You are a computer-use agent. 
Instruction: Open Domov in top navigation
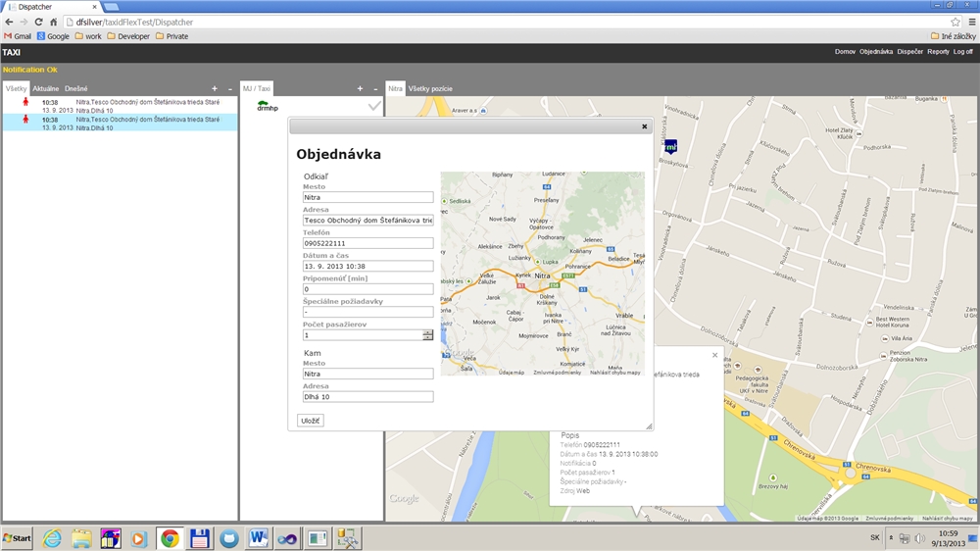pos(845,52)
